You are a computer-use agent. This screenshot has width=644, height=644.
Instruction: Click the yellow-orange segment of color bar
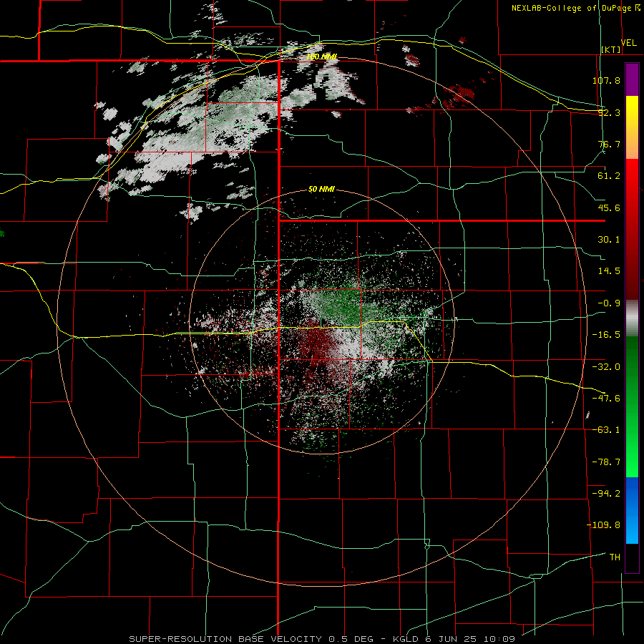coord(632,127)
